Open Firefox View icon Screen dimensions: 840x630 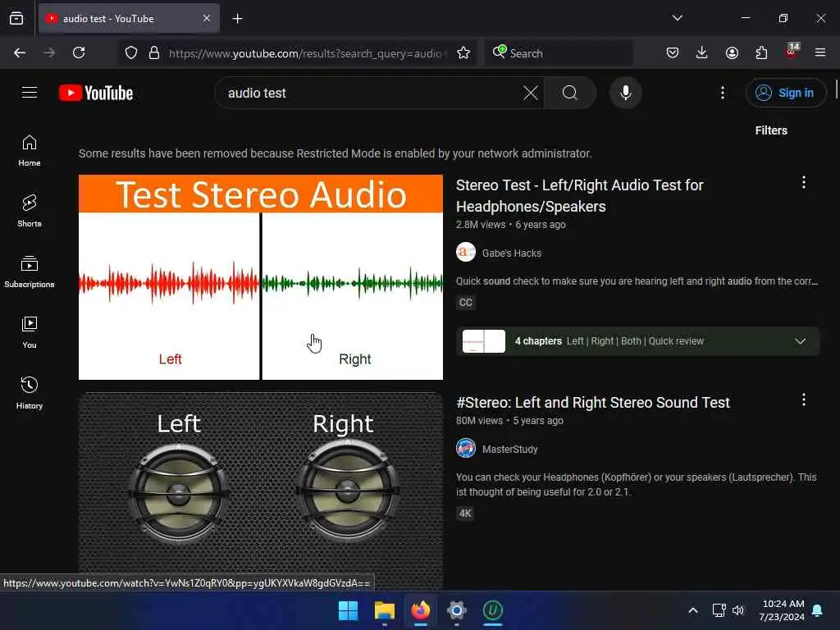16,18
